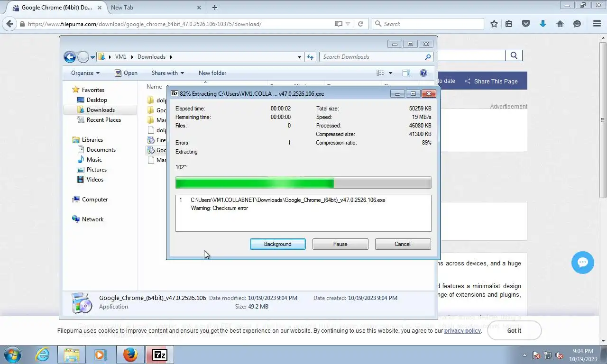Open Documents library
This screenshot has width=607, height=364.
[x=101, y=150]
